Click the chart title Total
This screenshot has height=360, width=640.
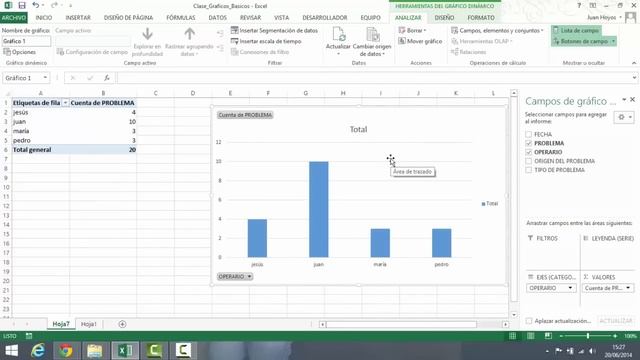[358, 129]
